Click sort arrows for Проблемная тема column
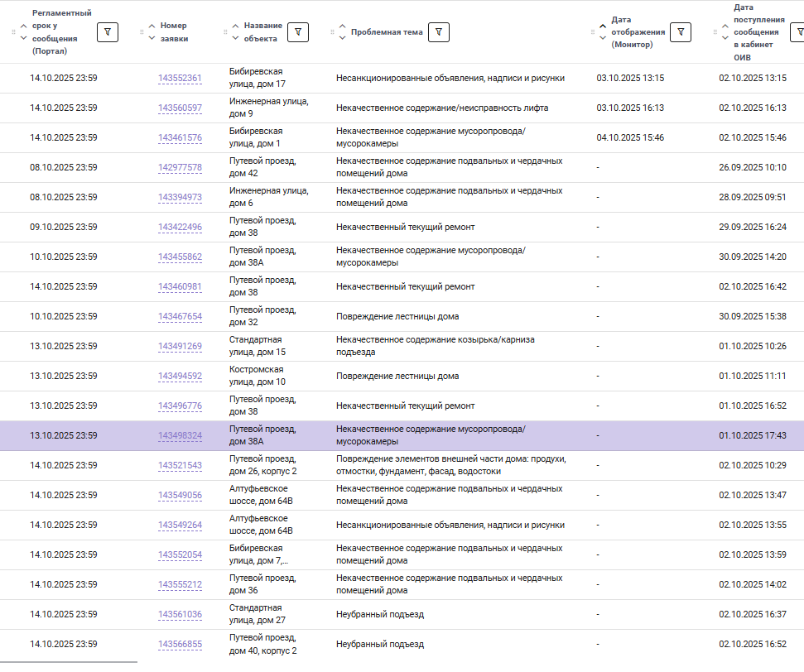This screenshot has height=672, width=804. click(342, 32)
